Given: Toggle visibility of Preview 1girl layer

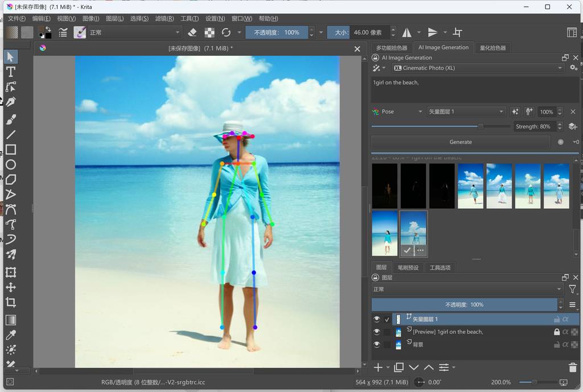Looking at the screenshot, I should (x=376, y=332).
